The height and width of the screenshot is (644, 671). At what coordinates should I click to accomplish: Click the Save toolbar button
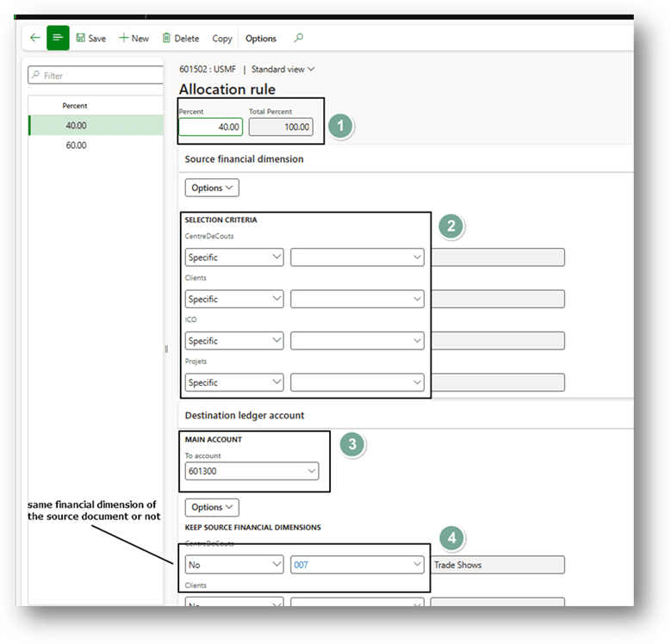click(x=90, y=39)
